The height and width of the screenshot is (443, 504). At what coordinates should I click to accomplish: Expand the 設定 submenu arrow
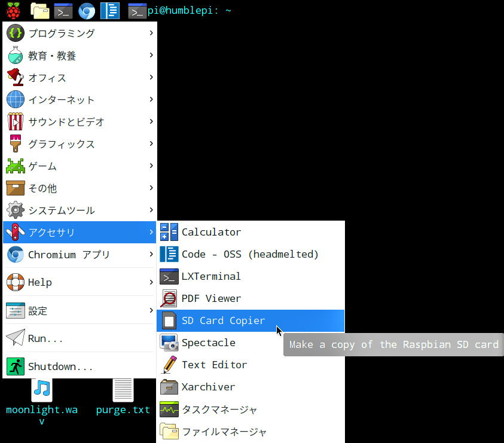[x=151, y=310]
